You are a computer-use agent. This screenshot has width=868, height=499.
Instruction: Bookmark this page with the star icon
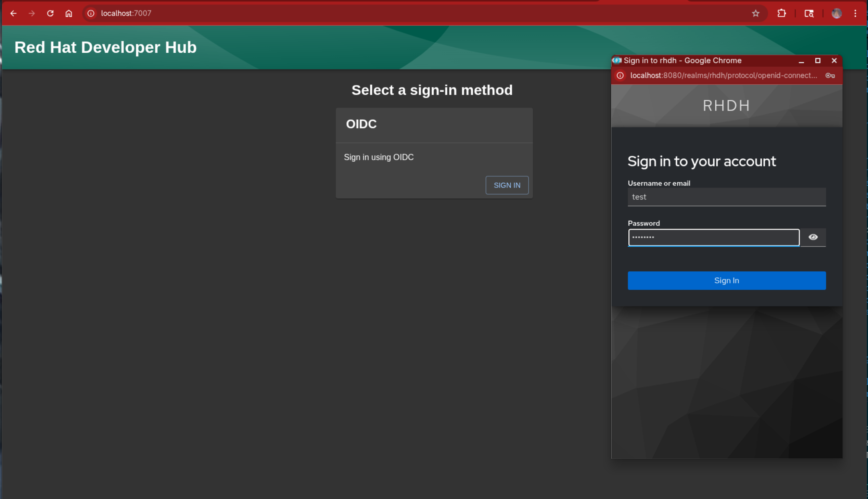(755, 13)
